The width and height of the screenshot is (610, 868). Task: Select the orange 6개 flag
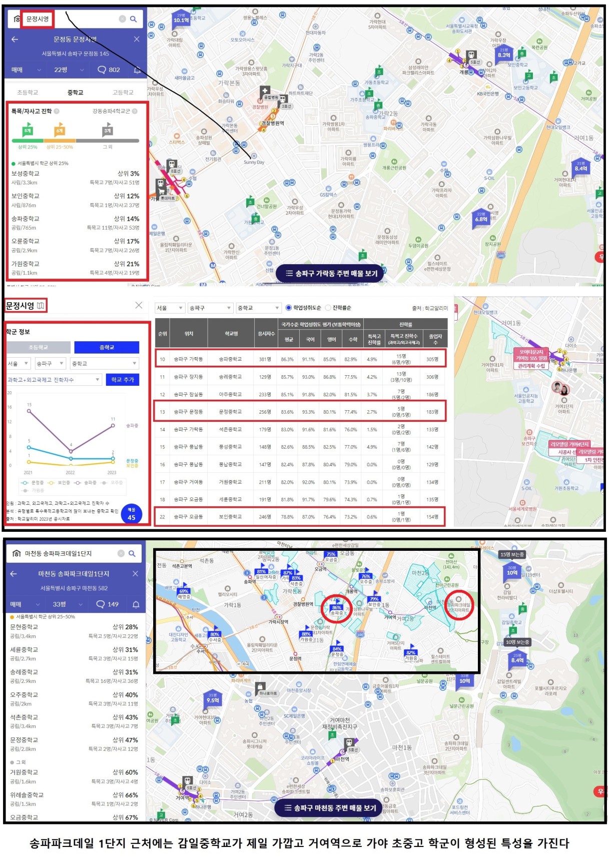pos(60,129)
